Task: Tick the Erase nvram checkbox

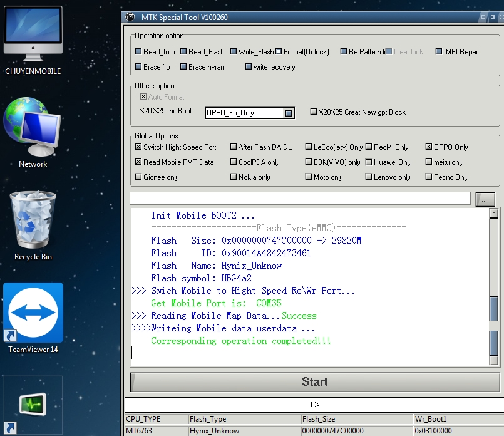Action: [x=183, y=66]
